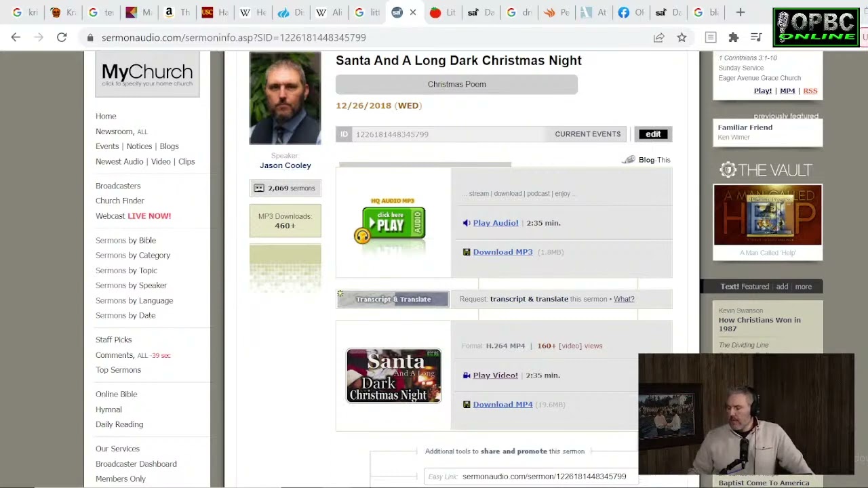Open Top Sermons in the sidebar
Image resolution: width=868 pixels, height=488 pixels.
click(x=118, y=370)
